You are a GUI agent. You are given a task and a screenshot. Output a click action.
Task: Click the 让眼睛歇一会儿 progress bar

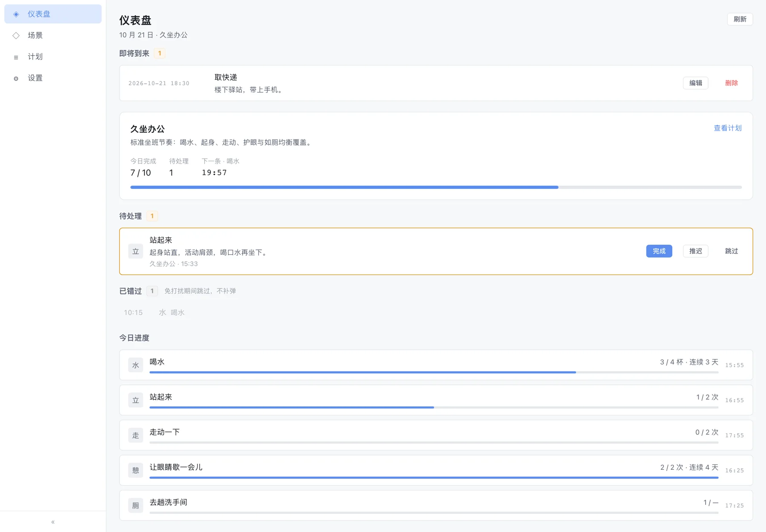434,478
